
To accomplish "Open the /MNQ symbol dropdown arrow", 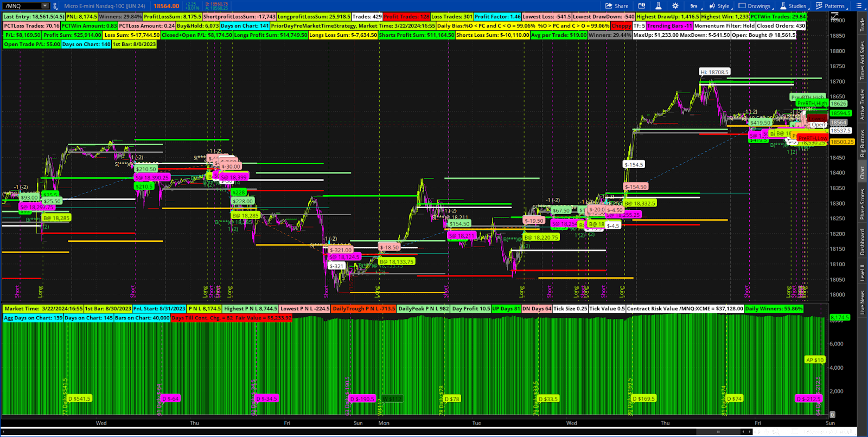I will (x=44, y=6).
